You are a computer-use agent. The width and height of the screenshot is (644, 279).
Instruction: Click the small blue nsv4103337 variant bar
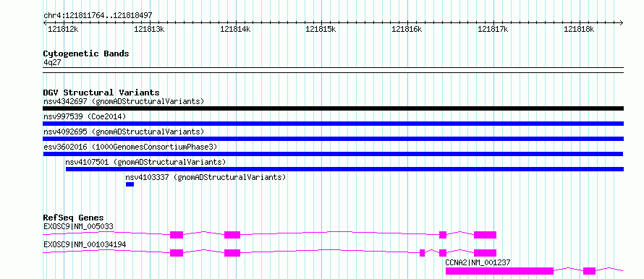[130, 184]
